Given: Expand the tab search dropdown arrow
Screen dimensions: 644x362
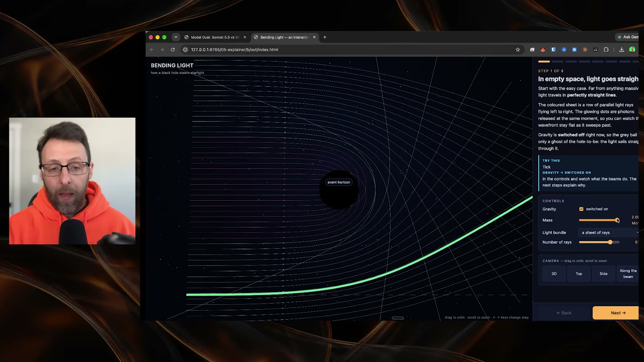Looking at the screenshot, I should click(175, 37).
